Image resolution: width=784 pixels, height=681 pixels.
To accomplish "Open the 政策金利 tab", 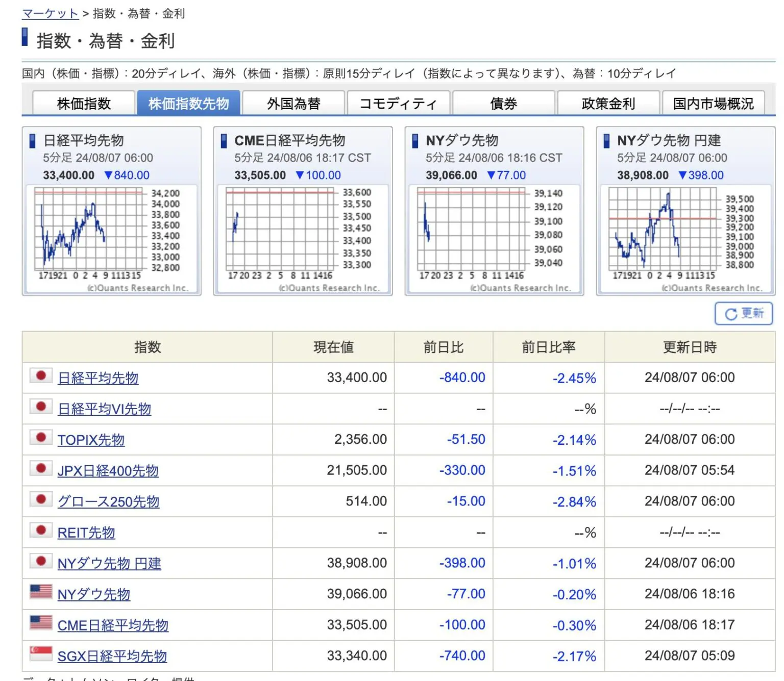I will [x=608, y=104].
